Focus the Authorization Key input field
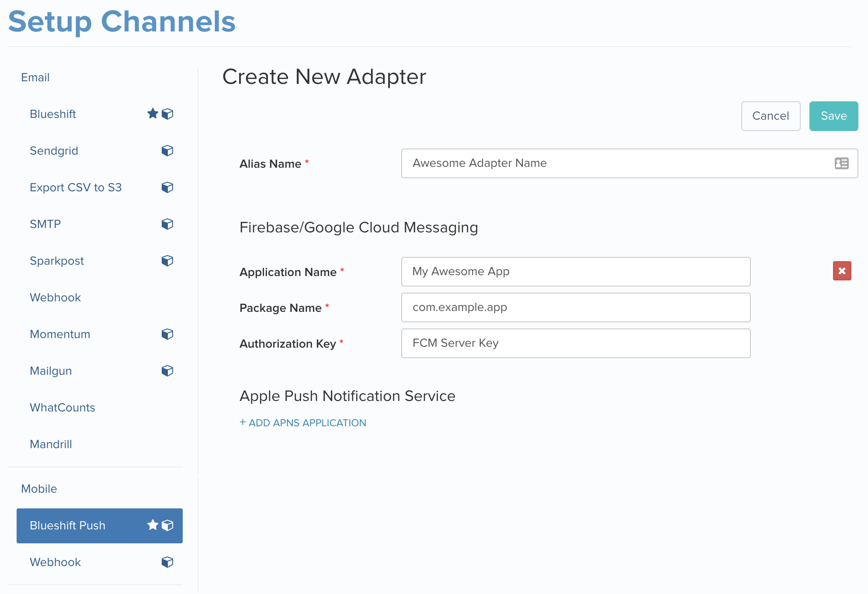 (576, 343)
